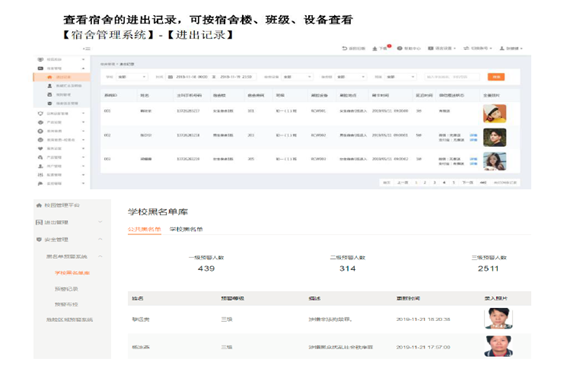The width and height of the screenshot is (567, 368).
Task: Open 预警布控 in the sidebar
Action: tap(66, 304)
